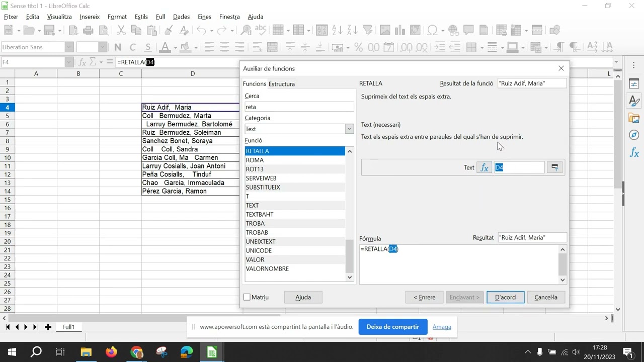
Task: Click the Insert comment icon
Action: 468,30
